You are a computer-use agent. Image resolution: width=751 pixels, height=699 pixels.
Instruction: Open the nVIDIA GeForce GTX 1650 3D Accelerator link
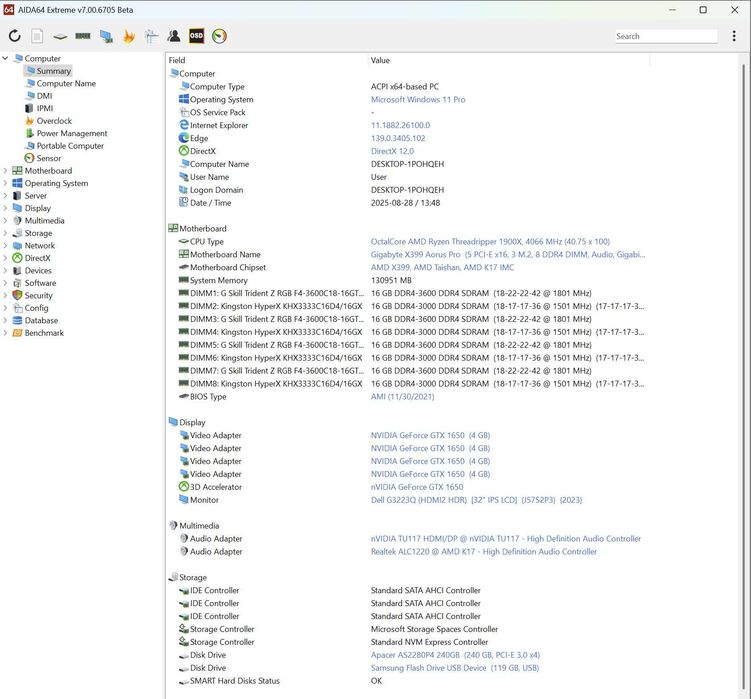tap(417, 487)
